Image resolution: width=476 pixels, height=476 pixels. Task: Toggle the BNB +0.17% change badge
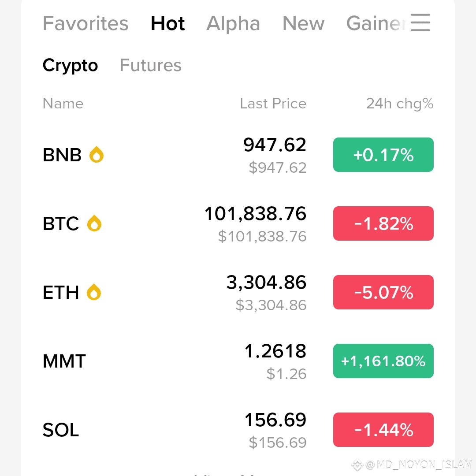[383, 155]
